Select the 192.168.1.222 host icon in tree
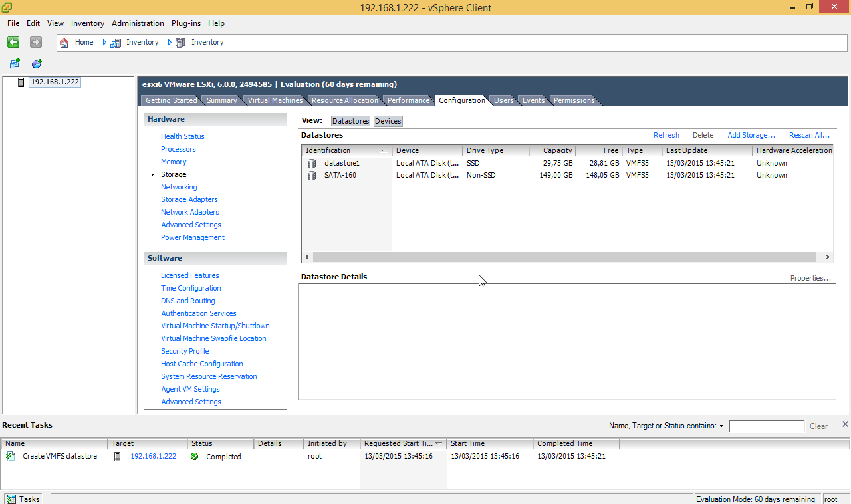The height and width of the screenshot is (504, 851). 21,82
